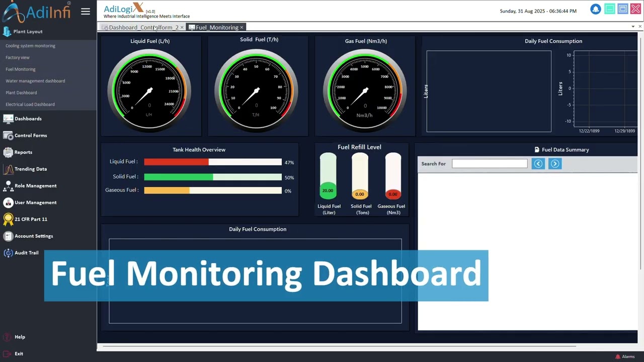This screenshot has height=362, width=644.
Task: Click the Control Forms icon
Action: (x=8, y=135)
